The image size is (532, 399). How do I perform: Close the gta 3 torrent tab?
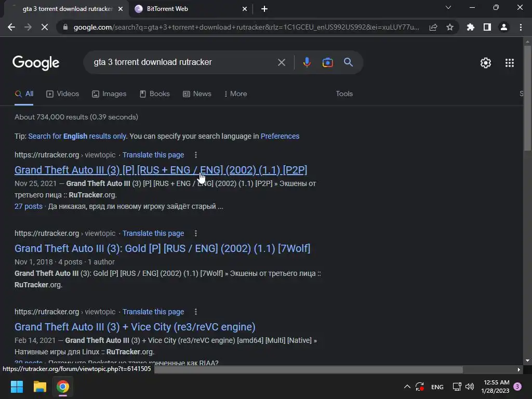pos(121,9)
